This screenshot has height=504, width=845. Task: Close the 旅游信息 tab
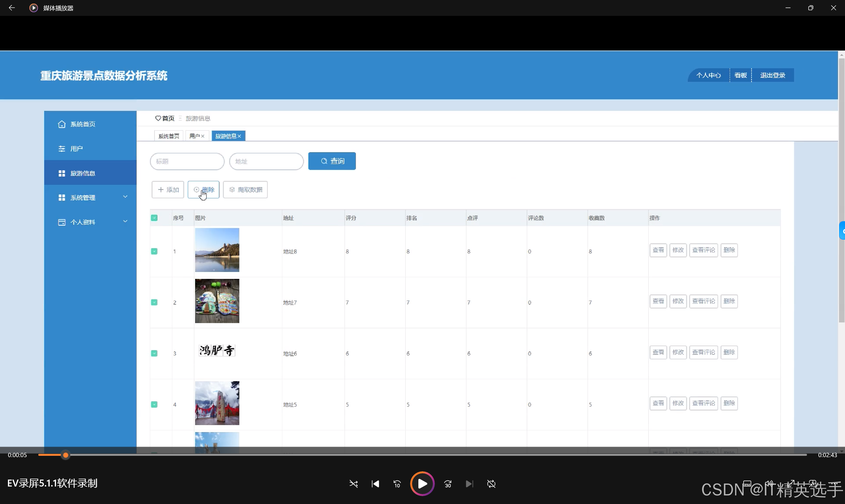click(x=239, y=136)
